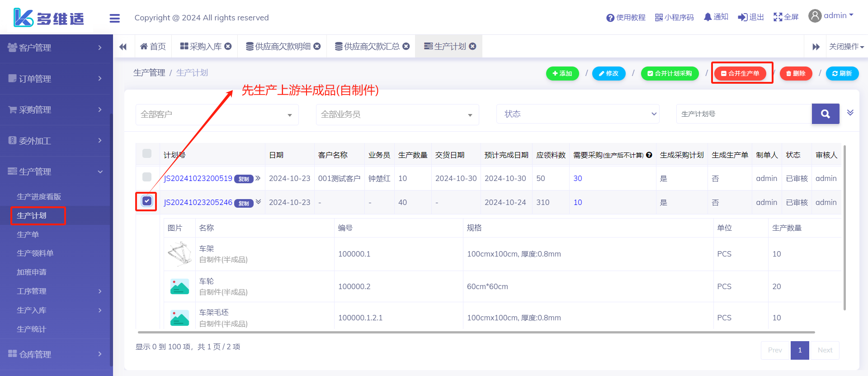
Task: Open the 使用教程 help icon
Action: [610, 18]
